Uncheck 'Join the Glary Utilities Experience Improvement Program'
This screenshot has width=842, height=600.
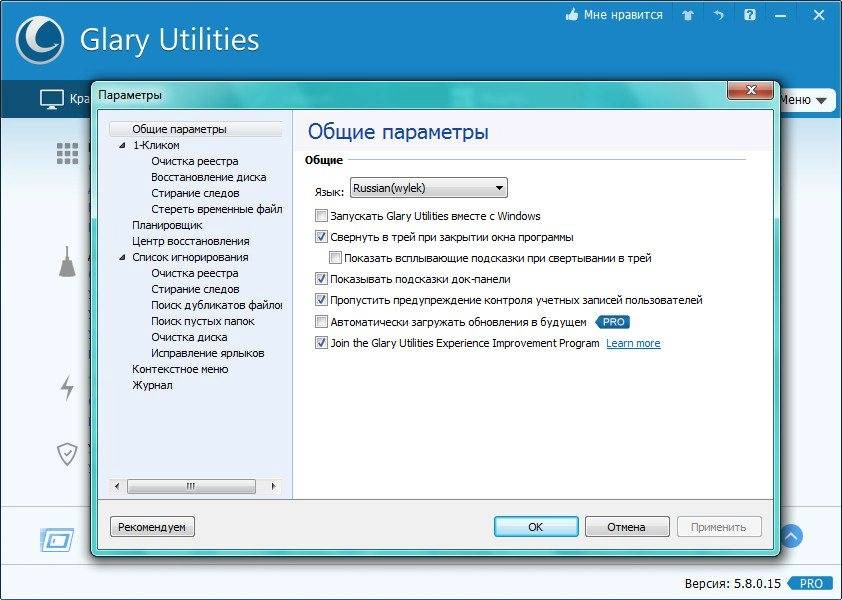point(321,343)
